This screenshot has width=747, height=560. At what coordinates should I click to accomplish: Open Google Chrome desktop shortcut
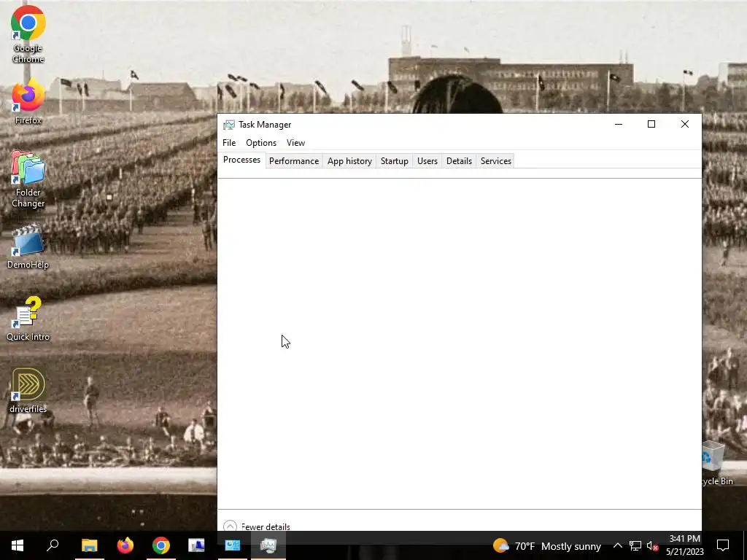click(x=28, y=34)
